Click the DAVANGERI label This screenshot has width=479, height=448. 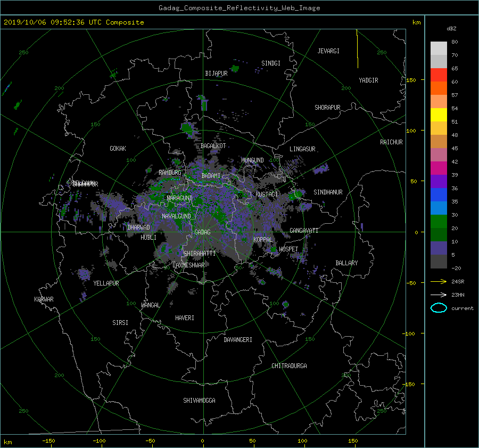click(x=238, y=340)
